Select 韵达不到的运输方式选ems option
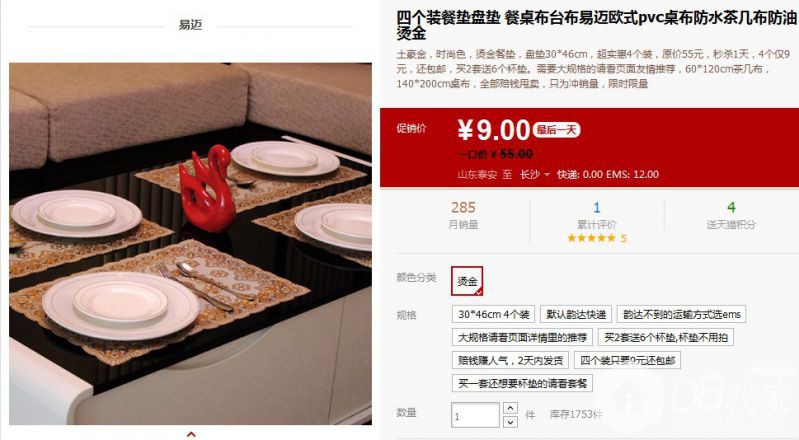Image resolution: width=799 pixels, height=440 pixels. click(681, 314)
